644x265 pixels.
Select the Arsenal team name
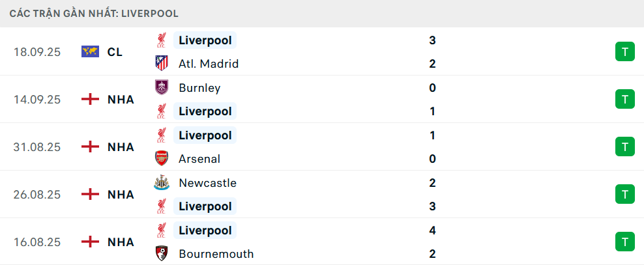click(199, 159)
